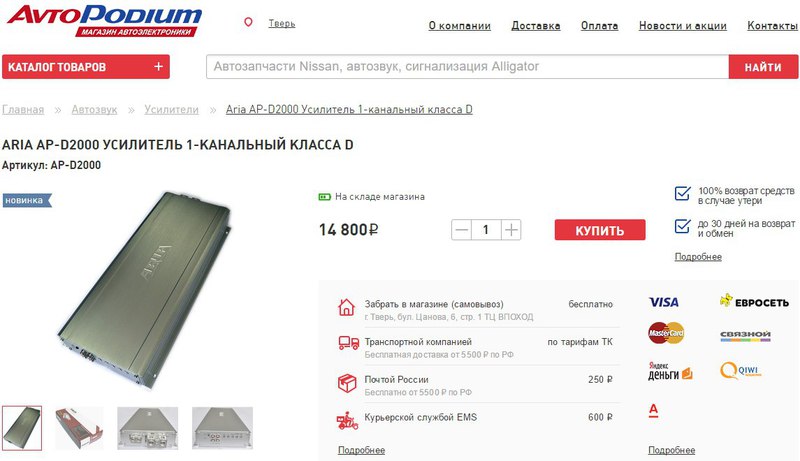This screenshot has height=461, width=800.
Task: Click into the product search field
Action: [x=467, y=67]
